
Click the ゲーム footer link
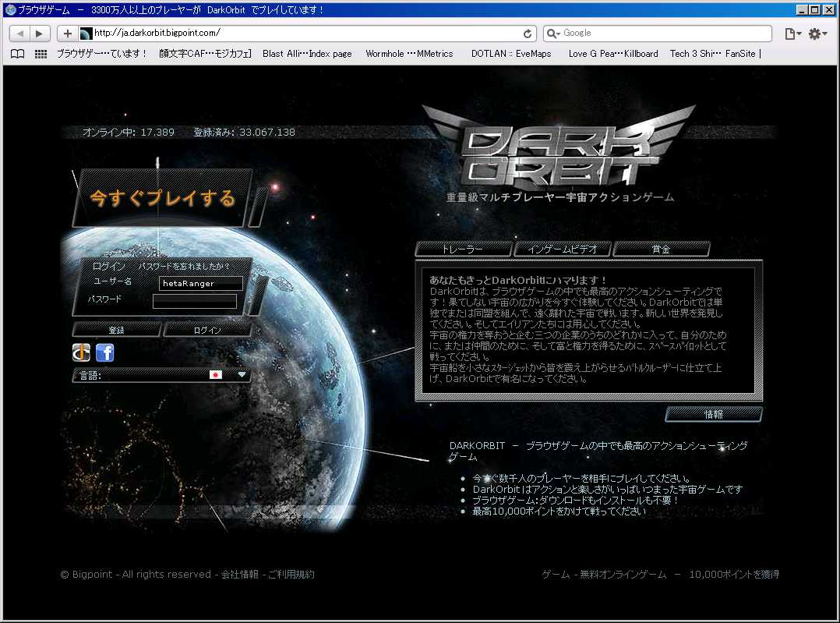(x=556, y=574)
